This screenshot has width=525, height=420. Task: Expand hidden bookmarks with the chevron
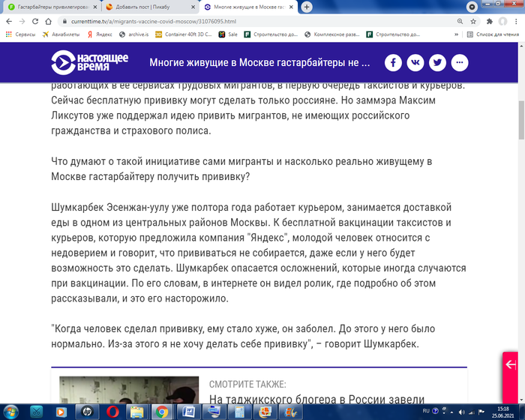(456, 34)
